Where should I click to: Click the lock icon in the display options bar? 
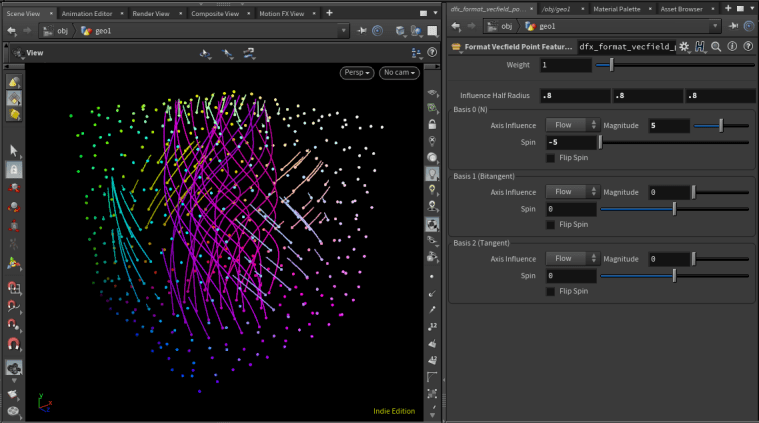431,125
